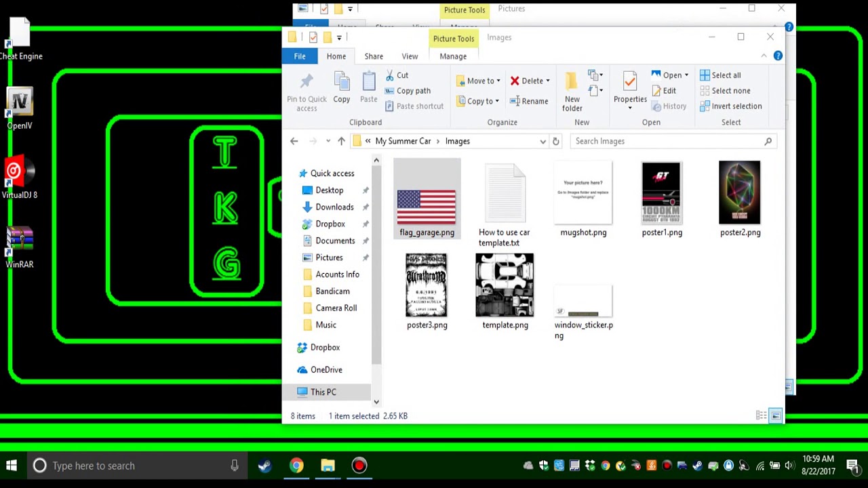The image size is (868, 488).
Task: Select How to use car template.txt
Action: [505, 204]
